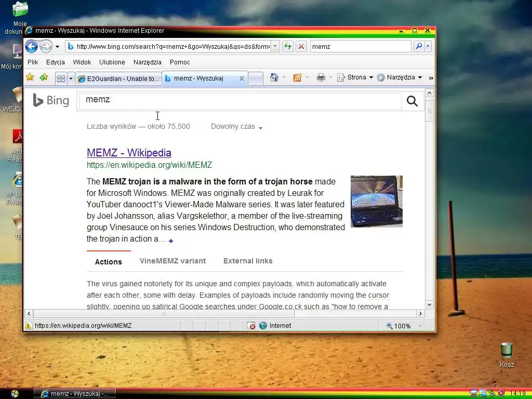Switch to E2Guardian - Unable to... tab
Viewport: 532px width, 399px height.
pyautogui.click(x=118, y=79)
